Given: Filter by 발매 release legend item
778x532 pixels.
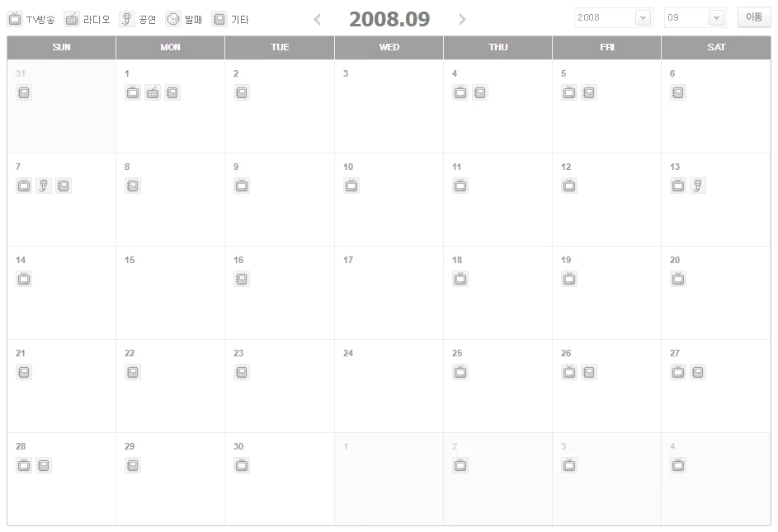Looking at the screenshot, I should point(184,19).
